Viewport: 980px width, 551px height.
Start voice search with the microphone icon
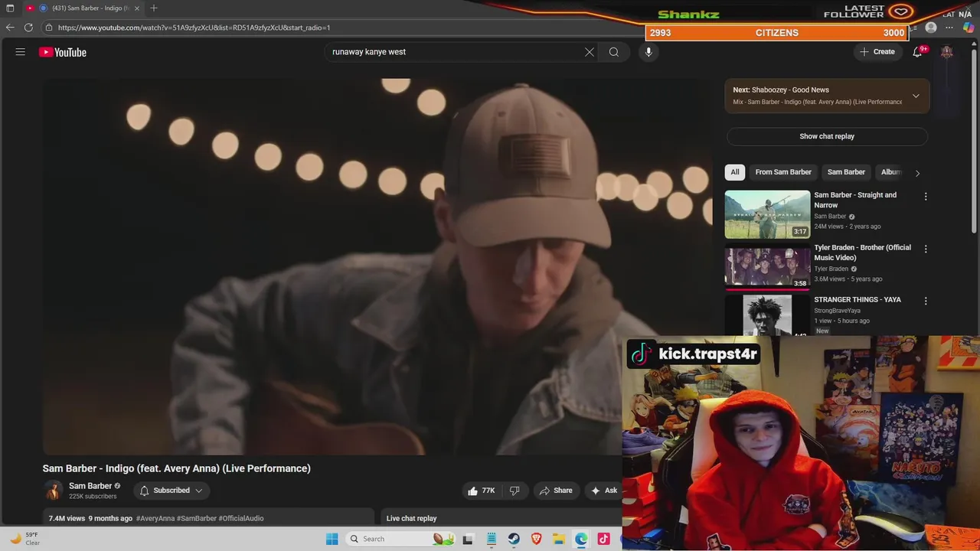(x=648, y=52)
